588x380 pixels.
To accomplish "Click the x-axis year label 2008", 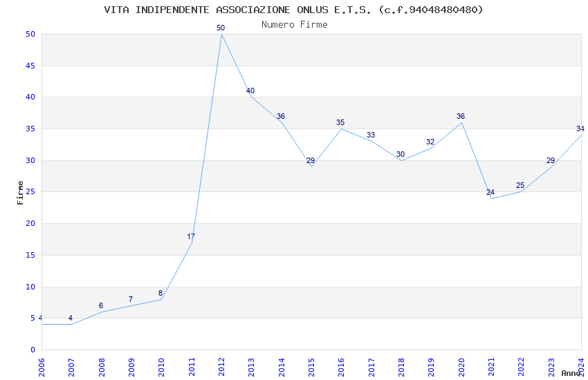I will (102, 367).
